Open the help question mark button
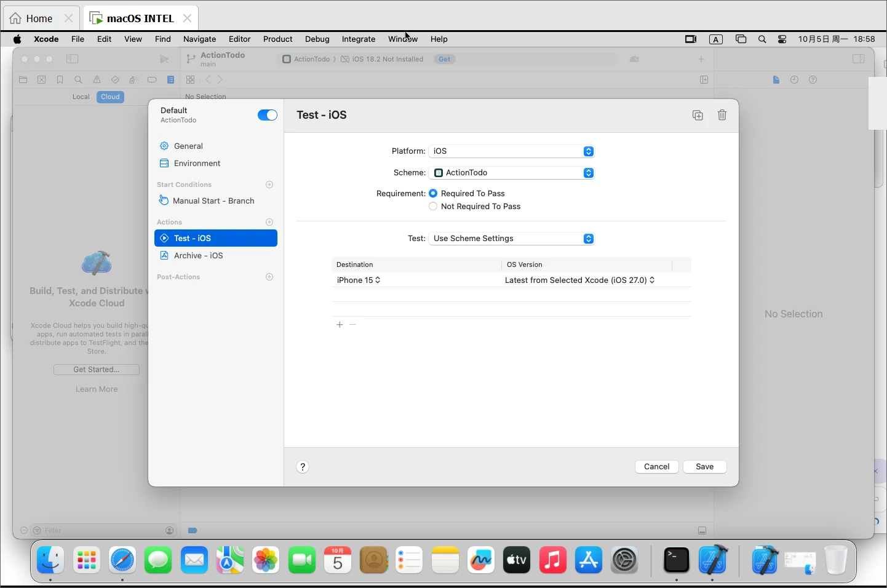 [x=303, y=467]
